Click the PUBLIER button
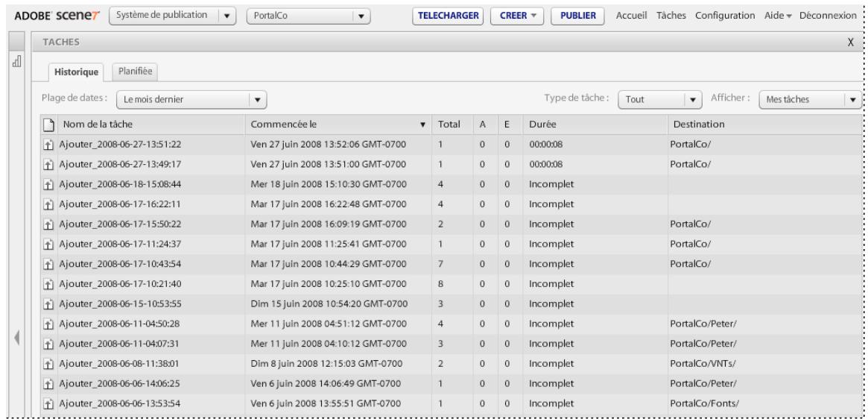Screen dimensions: 868x419 577,16
